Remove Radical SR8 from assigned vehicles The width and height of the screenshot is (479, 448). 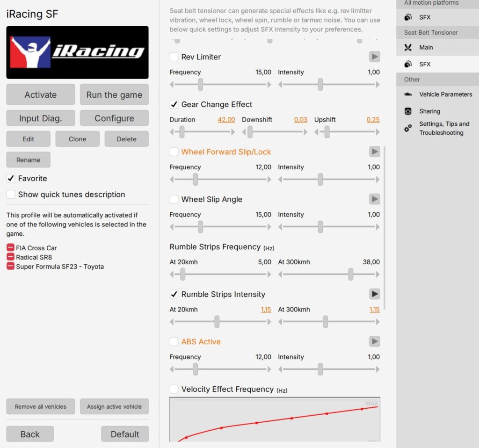point(10,257)
